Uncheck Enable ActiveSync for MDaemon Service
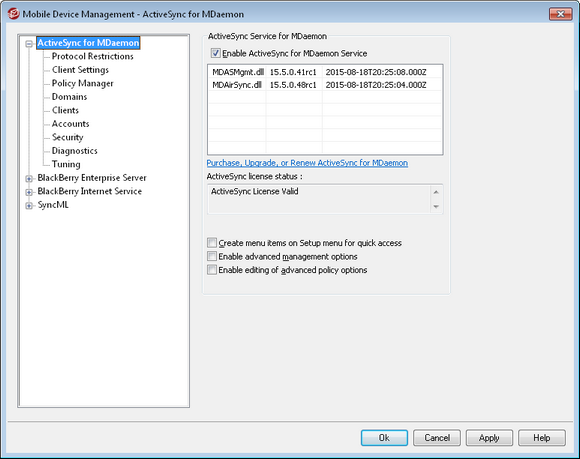 point(215,53)
